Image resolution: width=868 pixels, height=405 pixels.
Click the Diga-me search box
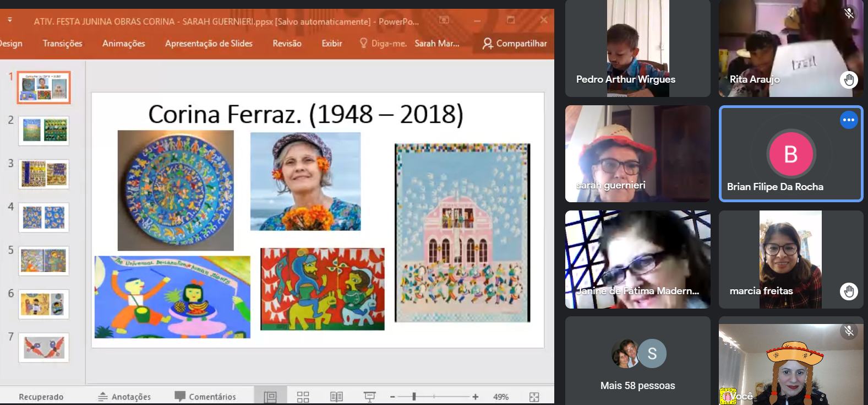tap(383, 44)
